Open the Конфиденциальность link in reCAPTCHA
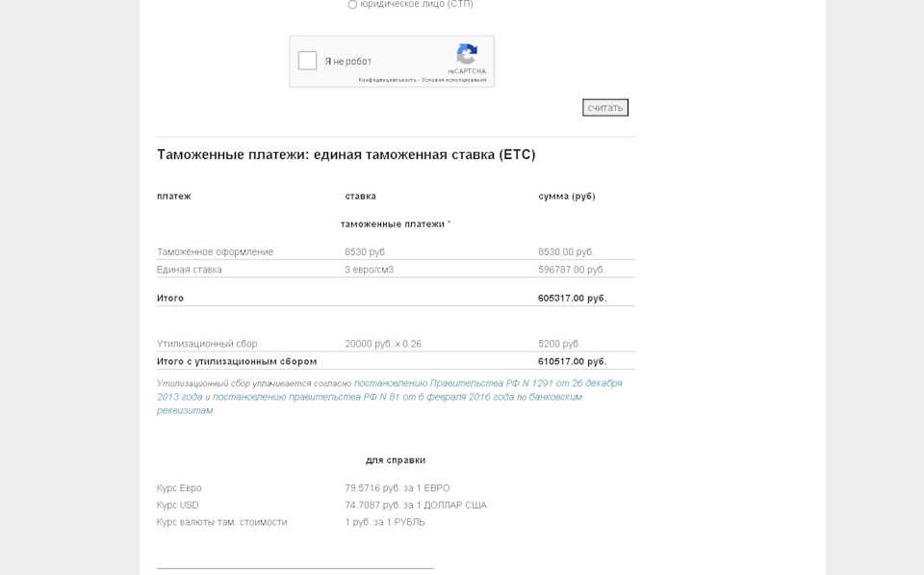This screenshot has width=924, height=575. pos(387,80)
